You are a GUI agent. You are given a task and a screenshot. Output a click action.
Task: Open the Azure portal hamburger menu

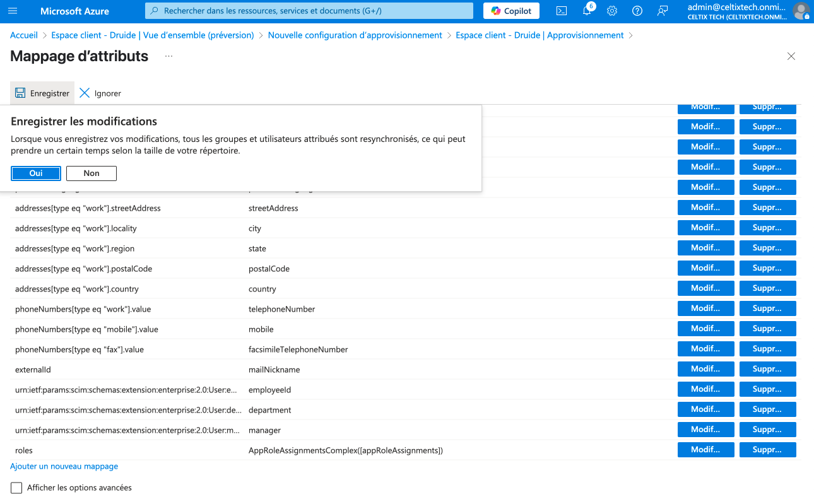(x=13, y=11)
